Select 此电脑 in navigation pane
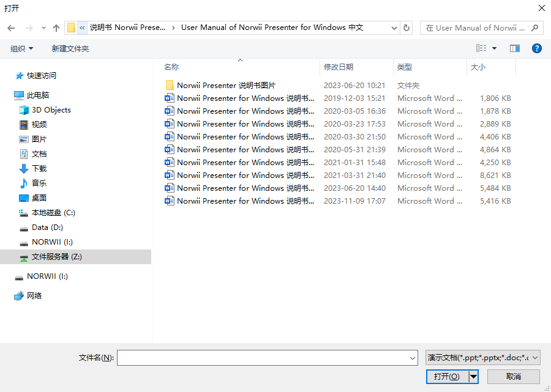This screenshot has height=392, width=551. pos(32,95)
